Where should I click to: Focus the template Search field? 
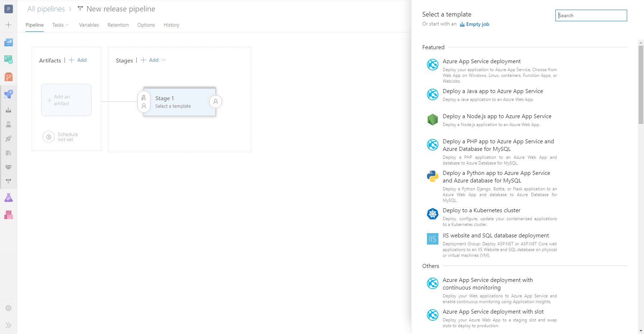tap(591, 15)
